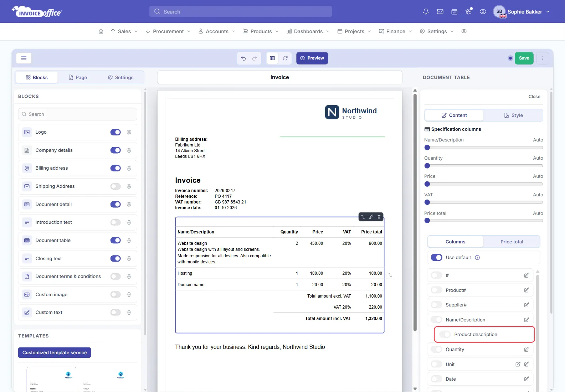The image size is (565, 392).
Task: Click the undo arrow in editor toolbar
Action: click(243, 58)
